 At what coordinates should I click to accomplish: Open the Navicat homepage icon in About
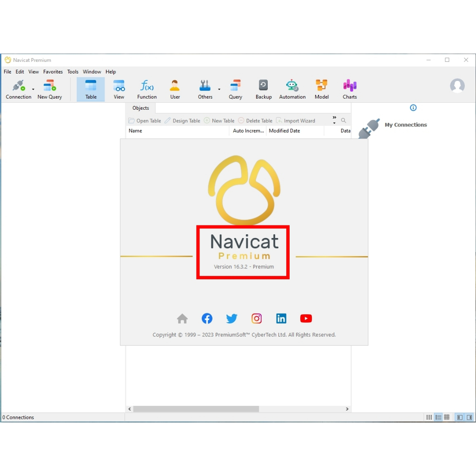click(182, 318)
